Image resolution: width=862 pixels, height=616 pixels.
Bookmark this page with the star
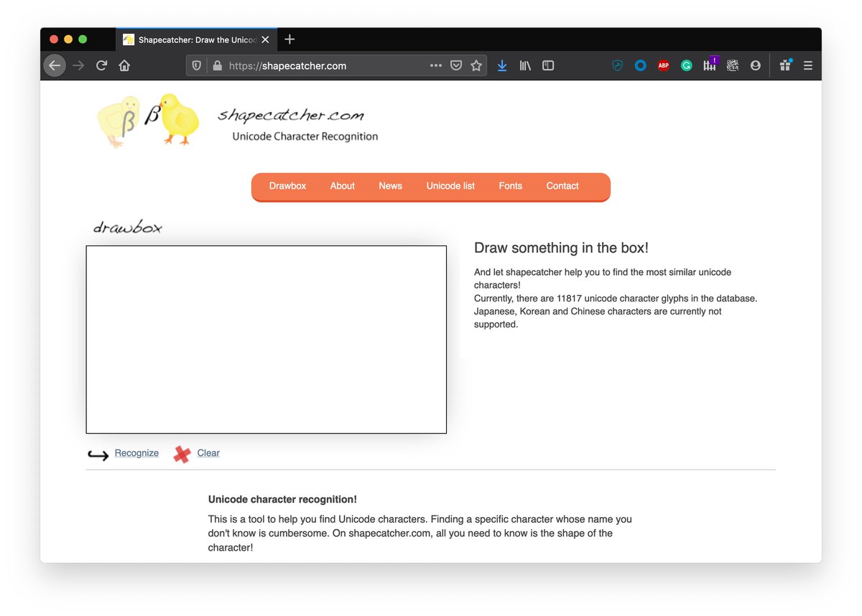click(476, 65)
